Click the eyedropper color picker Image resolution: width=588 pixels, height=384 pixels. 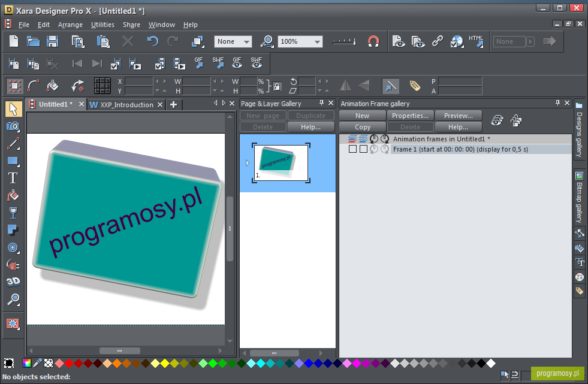pos(37,363)
